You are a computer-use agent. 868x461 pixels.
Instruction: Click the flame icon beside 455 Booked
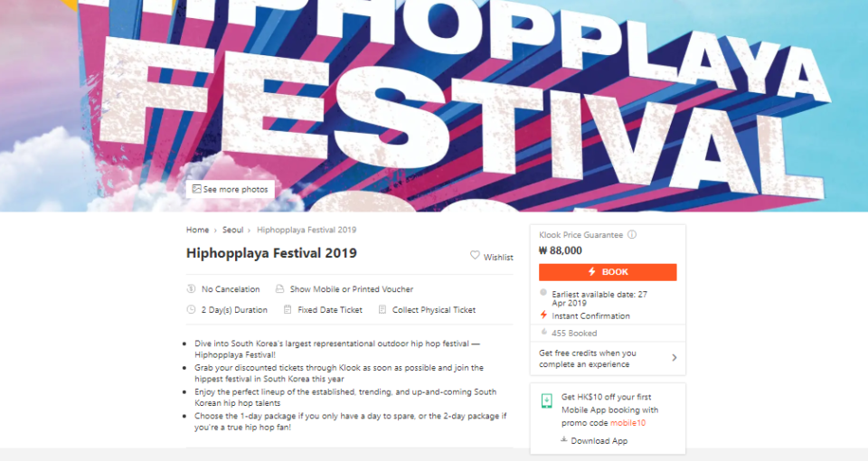(543, 333)
